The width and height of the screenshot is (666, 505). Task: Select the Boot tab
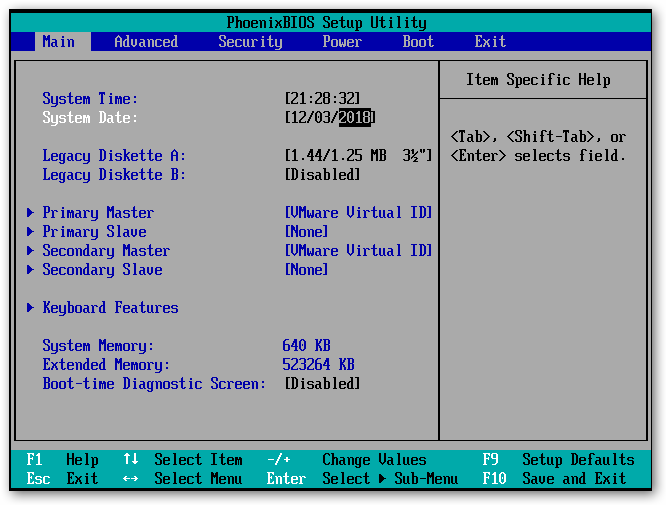click(x=418, y=42)
